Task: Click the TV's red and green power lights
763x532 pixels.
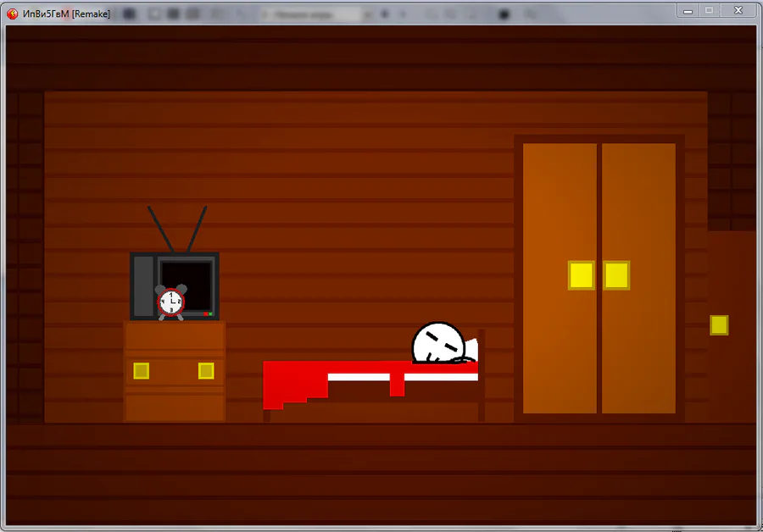Action: pyautogui.click(x=209, y=314)
